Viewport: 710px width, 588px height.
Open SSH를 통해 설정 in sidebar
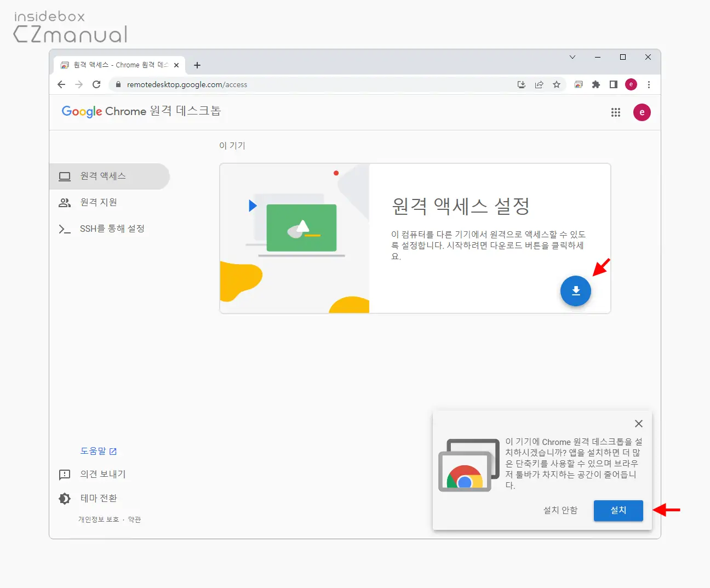(x=110, y=229)
